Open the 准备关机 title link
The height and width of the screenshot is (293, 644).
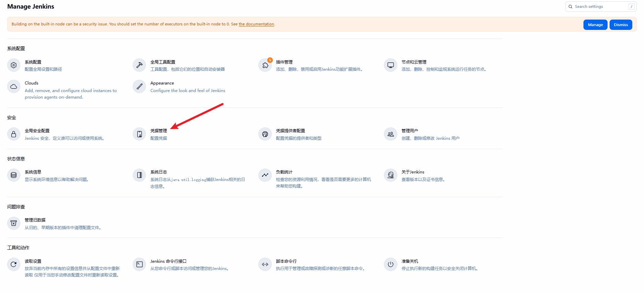[x=410, y=261]
